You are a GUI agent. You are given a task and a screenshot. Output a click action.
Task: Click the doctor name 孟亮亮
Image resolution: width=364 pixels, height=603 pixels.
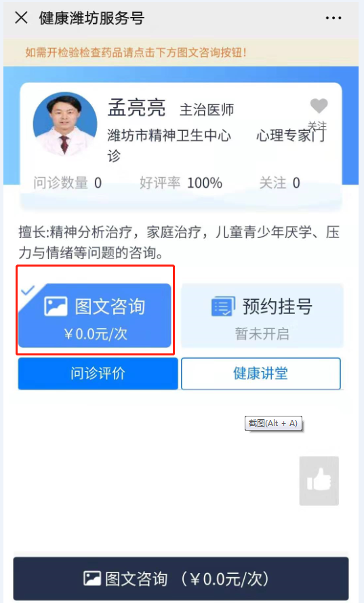pyautogui.click(x=136, y=107)
